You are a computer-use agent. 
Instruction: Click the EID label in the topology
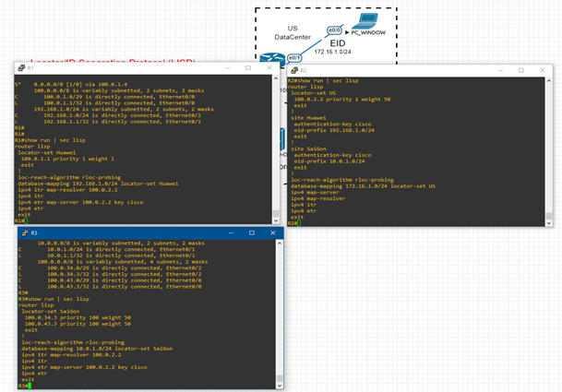tap(338, 43)
